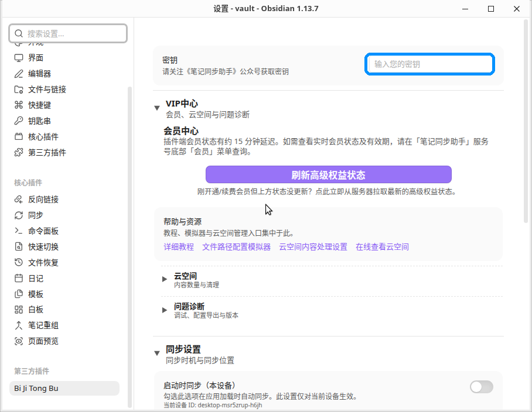Click the 快速切换 file icon
Screen dimensions: 532x412
point(19,246)
